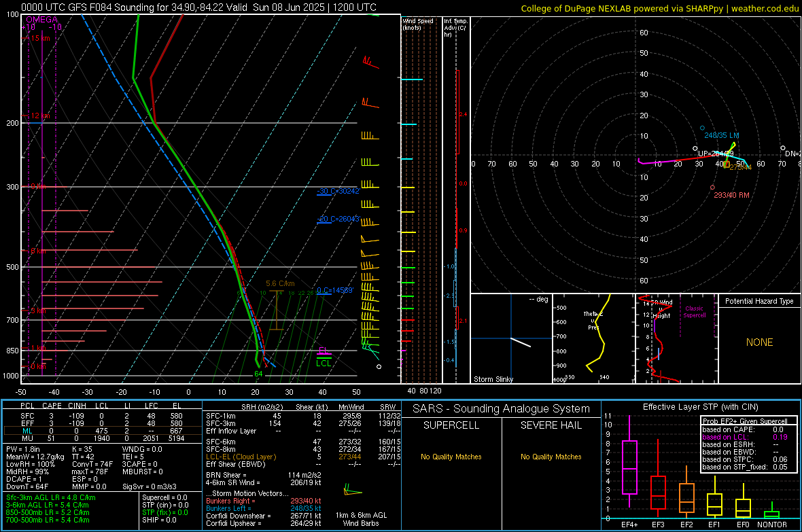Click the Inf. Temp. Adv. panel header
This screenshot has width=802, height=532.
[x=455, y=28]
